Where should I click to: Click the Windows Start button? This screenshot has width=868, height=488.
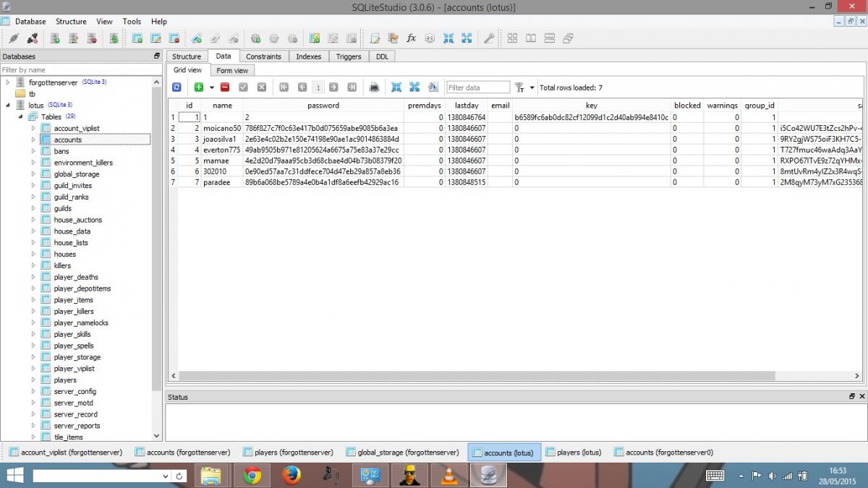(14, 475)
